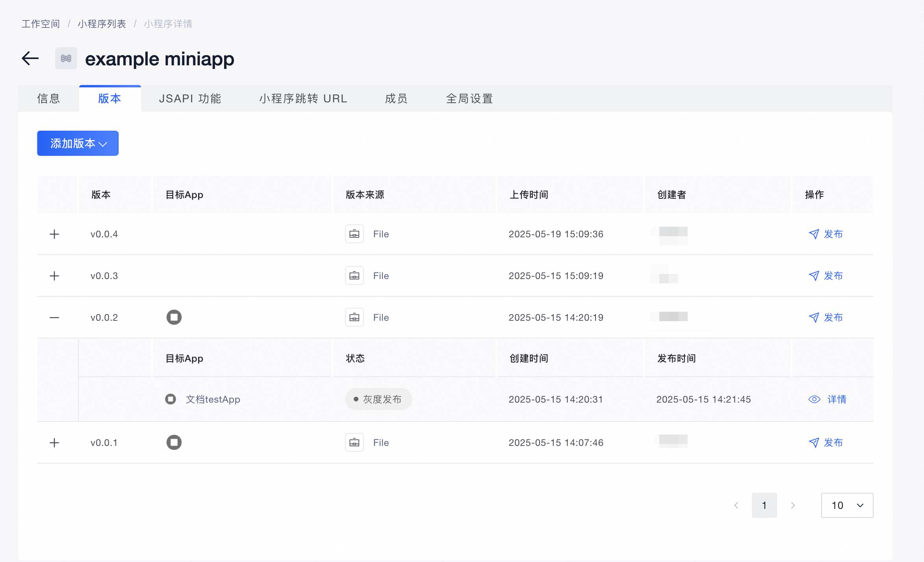Open the page size 10 dropdown
924x562 pixels.
847,505
